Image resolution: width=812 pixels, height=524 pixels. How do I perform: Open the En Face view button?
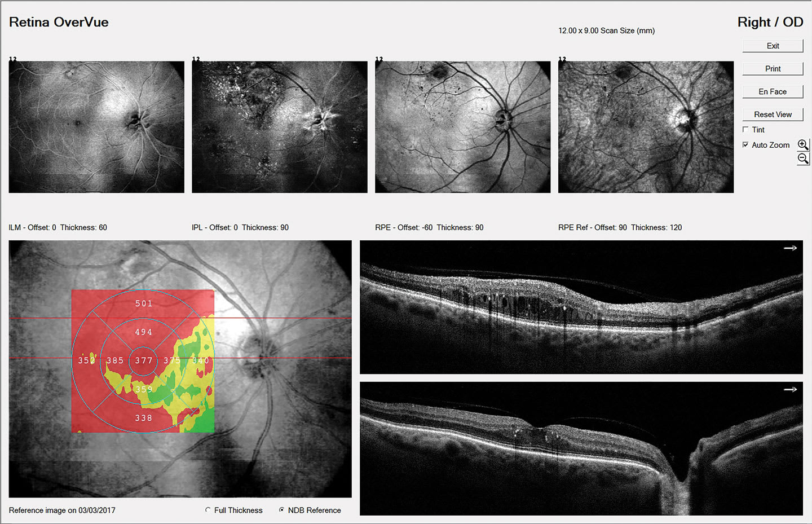[773, 91]
